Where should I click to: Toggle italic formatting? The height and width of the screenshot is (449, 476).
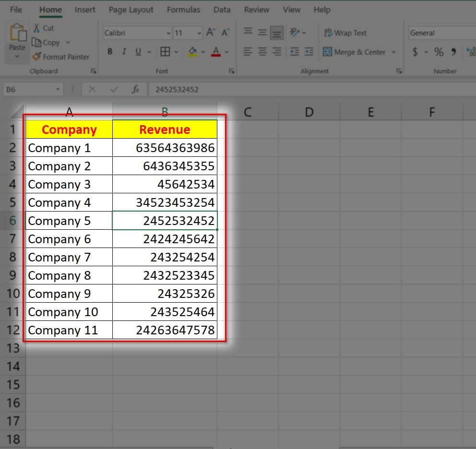coord(124,52)
